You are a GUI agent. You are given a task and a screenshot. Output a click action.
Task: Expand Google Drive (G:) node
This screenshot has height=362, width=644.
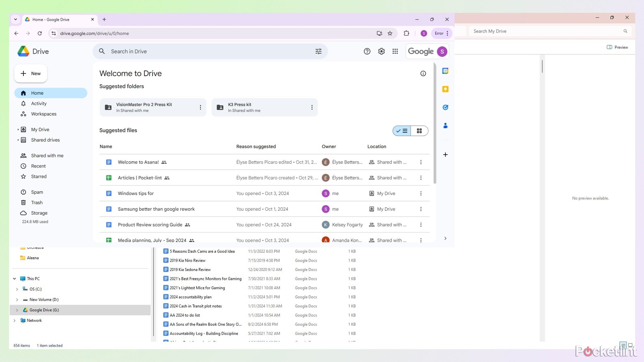tap(17, 310)
